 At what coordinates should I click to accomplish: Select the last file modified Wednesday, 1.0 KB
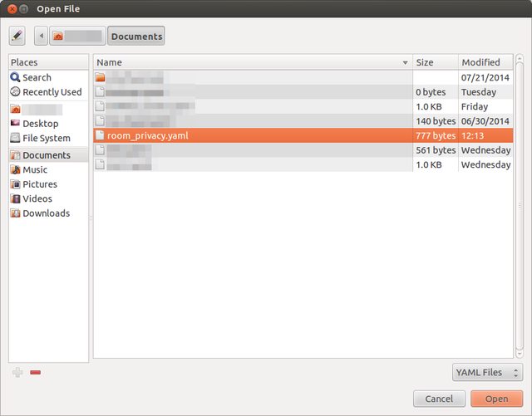(x=303, y=164)
